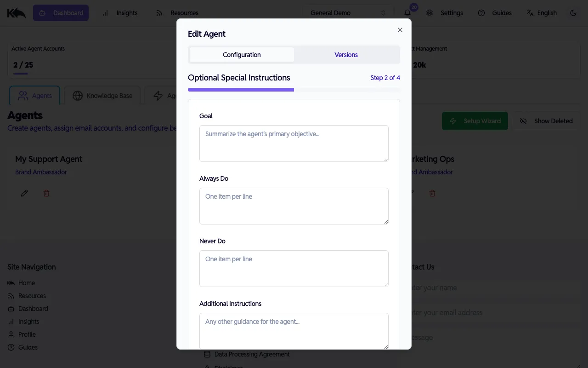Expand the Resources menu

click(x=177, y=13)
